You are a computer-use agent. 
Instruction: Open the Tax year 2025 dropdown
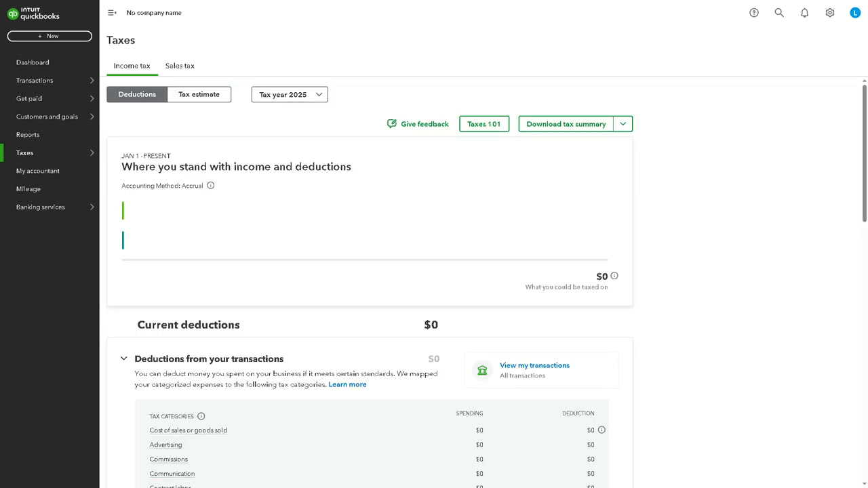coord(290,95)
